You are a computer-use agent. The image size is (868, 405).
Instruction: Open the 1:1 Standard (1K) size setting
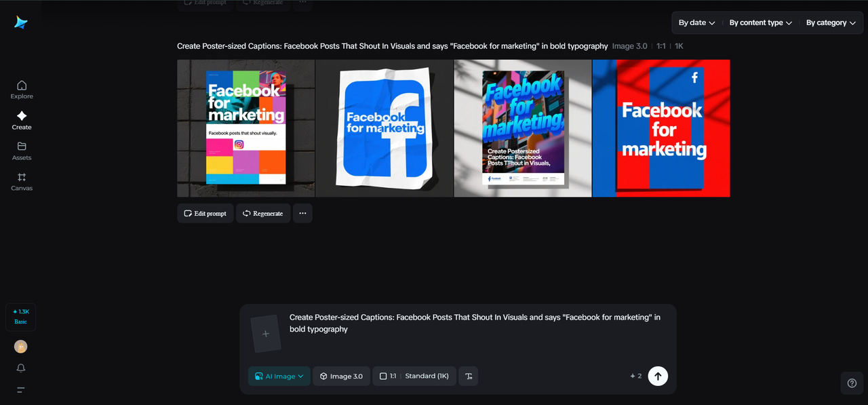[x=414, y=376]
